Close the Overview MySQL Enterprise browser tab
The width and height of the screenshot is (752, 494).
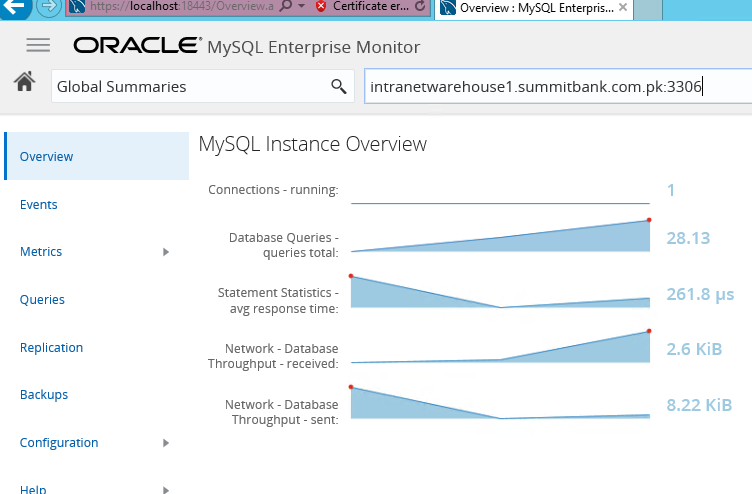click(623, 7)
